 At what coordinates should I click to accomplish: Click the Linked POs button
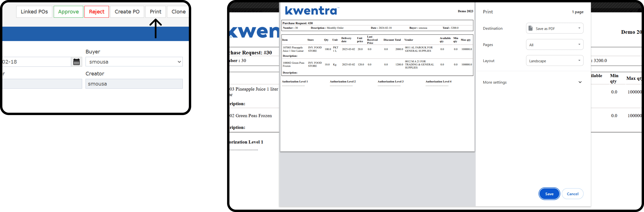[x=34, y=12]
